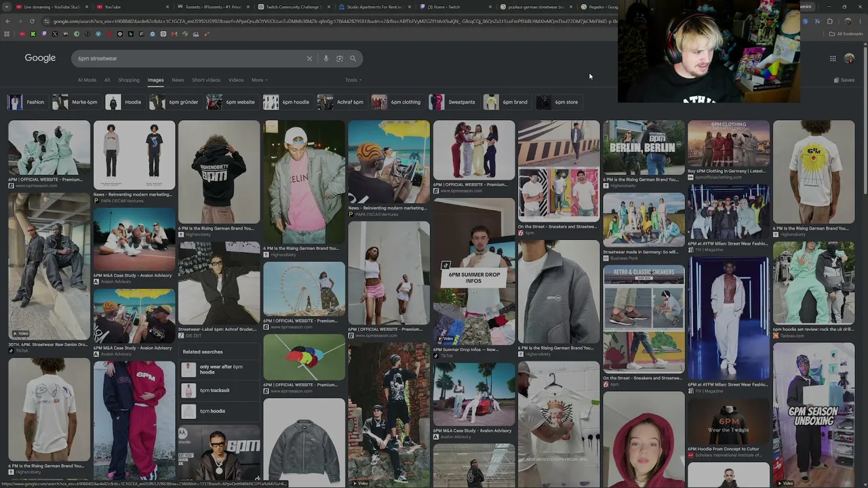
Task: Open the 'Streetwear-Label 6pm: Achraf Bruder' link
Action: 218,329
